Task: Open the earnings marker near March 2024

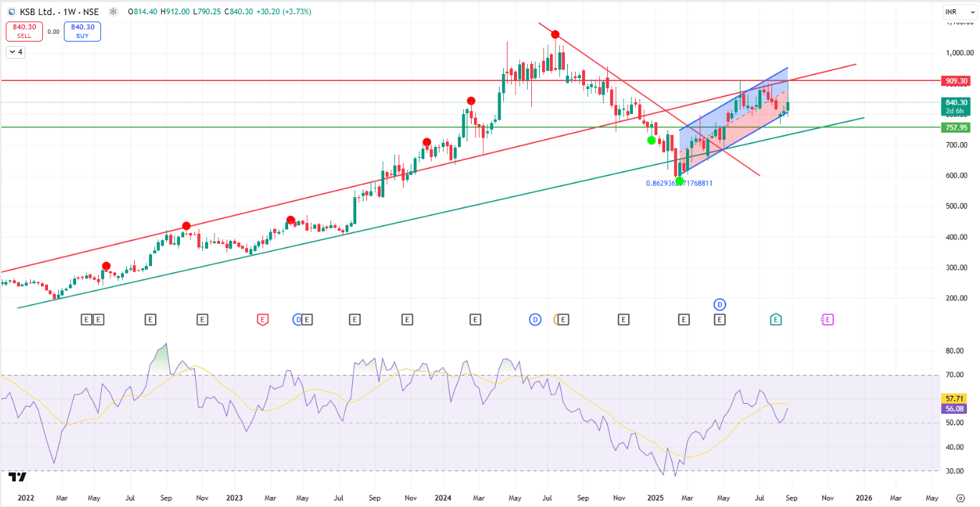Action: pos(475,319)
